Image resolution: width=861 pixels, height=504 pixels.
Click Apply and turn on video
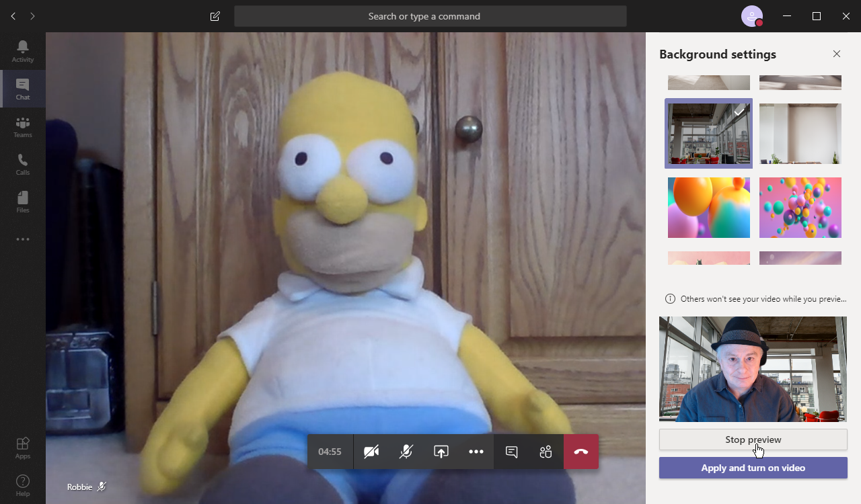click(753, 468)
